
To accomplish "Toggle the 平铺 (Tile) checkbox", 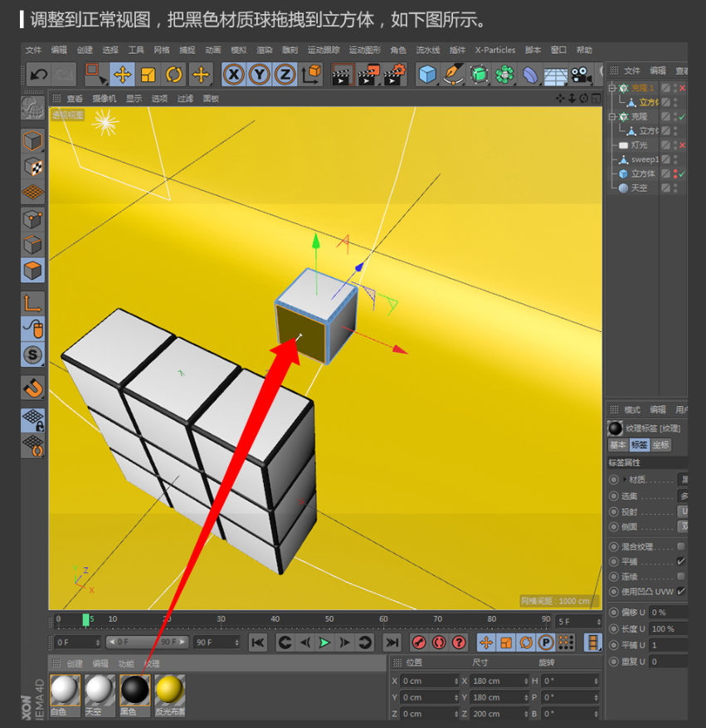I will 681,562.
